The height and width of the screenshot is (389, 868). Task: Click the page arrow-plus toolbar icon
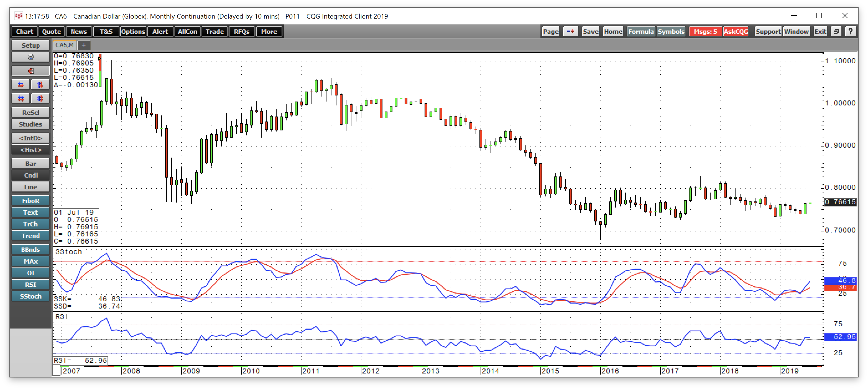click(x=570, y=31)
